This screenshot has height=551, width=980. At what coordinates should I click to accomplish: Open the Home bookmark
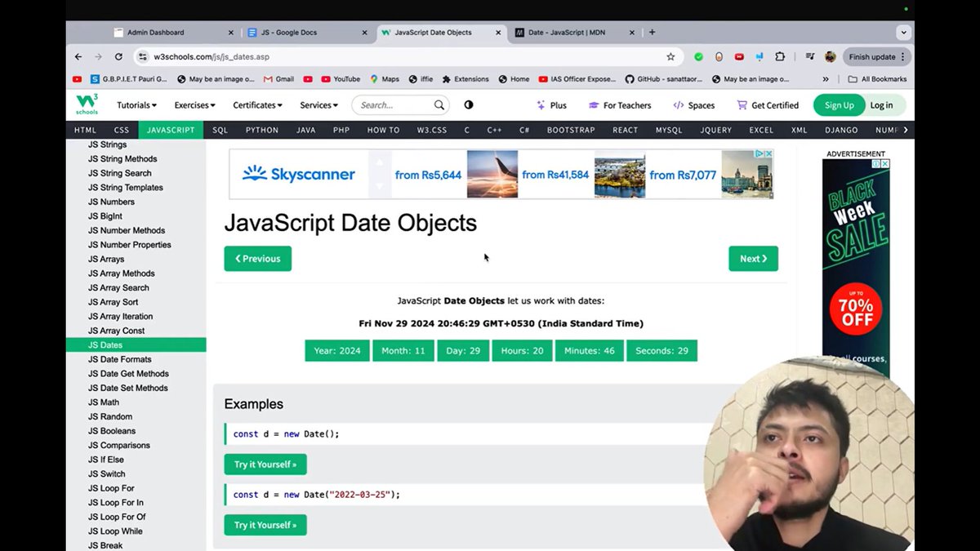click(x=514, y=79)
